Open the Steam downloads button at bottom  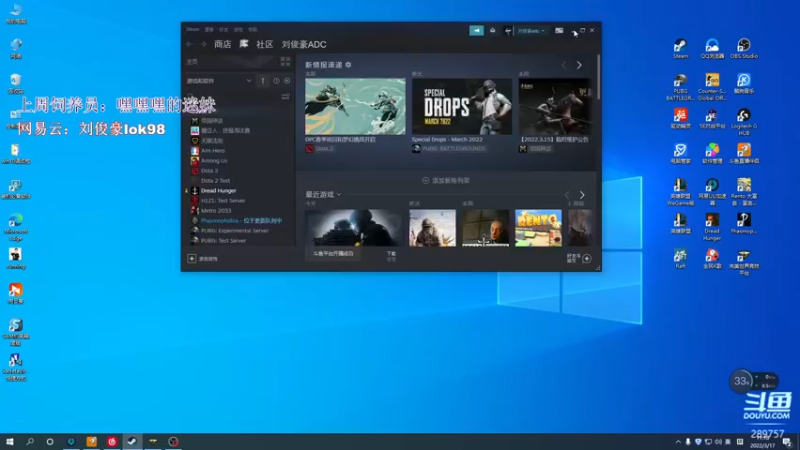point(391,256)
